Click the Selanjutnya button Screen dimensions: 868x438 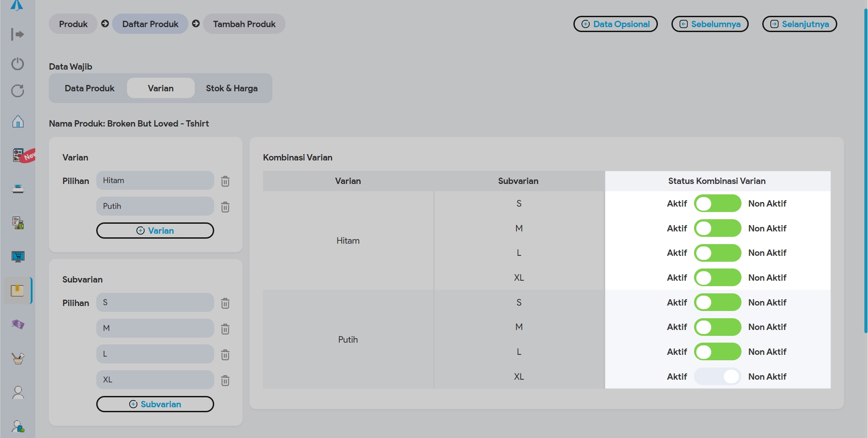(x=799, y=24)
